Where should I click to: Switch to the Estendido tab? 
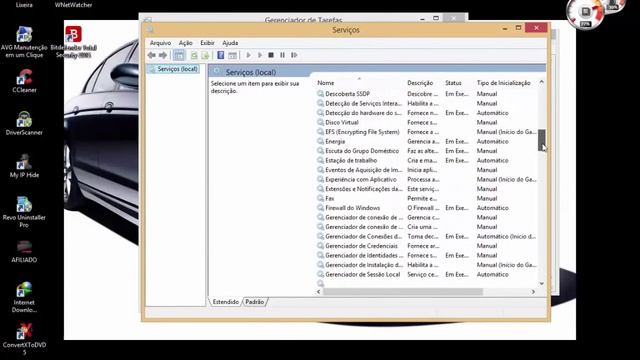click(226, 302)
